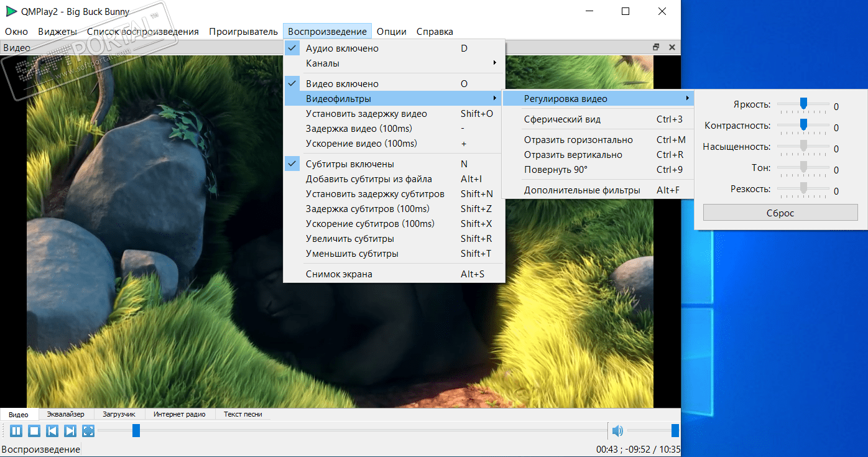Choose Уменьшить субтитры

click(x=394, y=254)
